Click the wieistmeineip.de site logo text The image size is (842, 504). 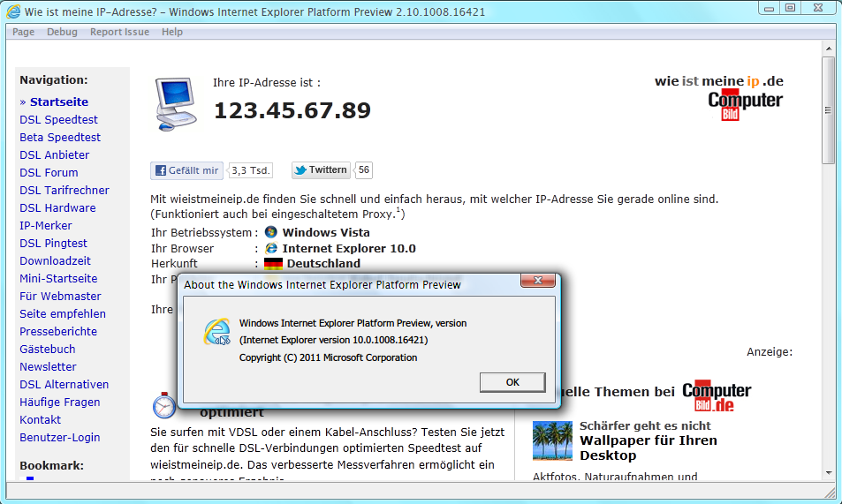point(718,81)
